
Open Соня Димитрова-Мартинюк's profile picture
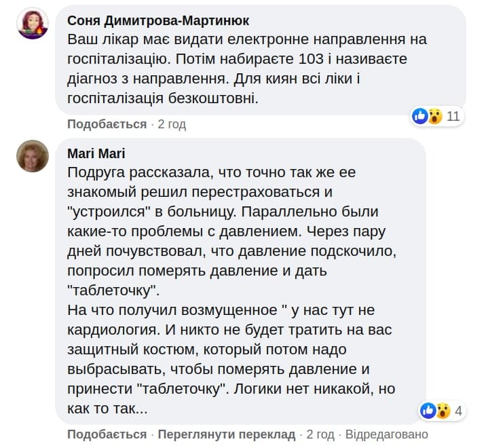[32, 24]
